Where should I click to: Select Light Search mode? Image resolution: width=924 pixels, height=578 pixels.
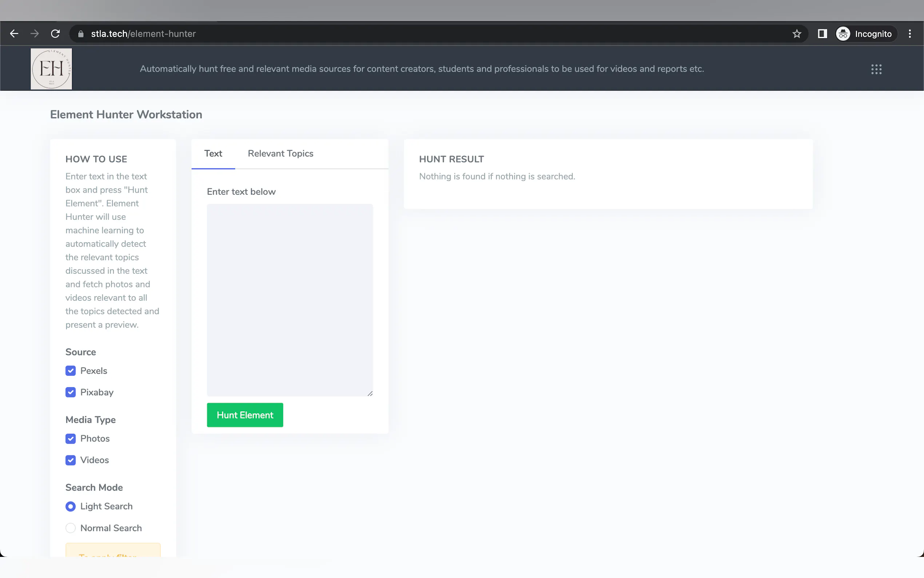coord(71,506)
